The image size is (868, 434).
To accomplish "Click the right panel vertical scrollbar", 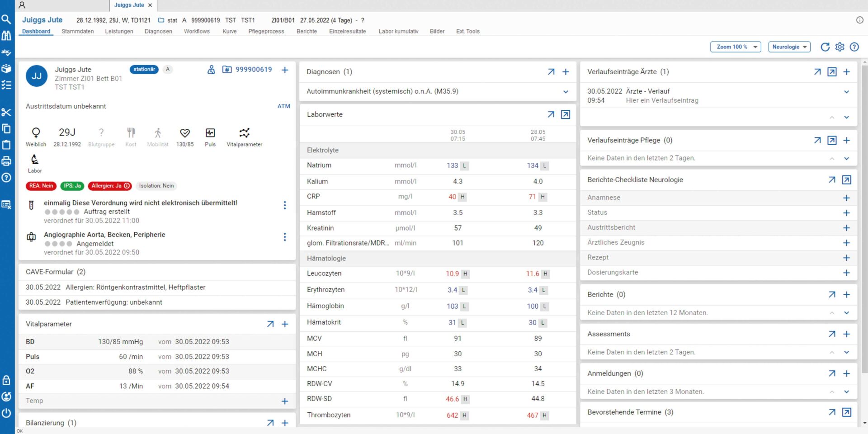I will pyautogui.click(x=864, y=217).
